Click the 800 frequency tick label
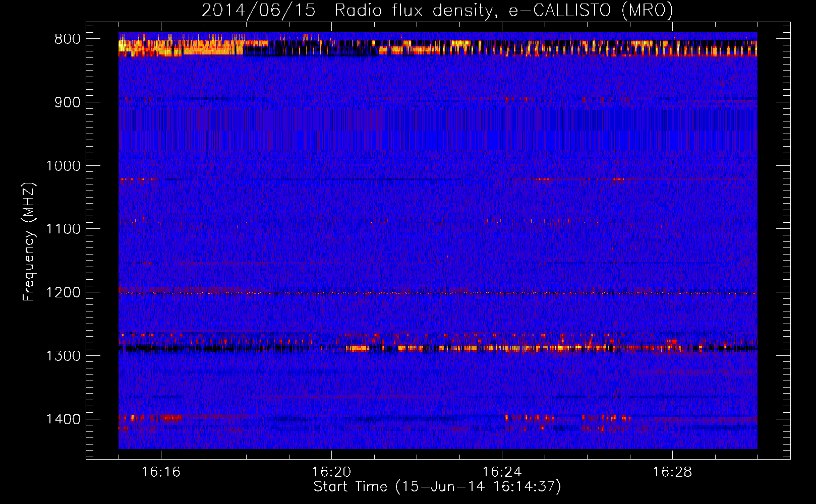This screenshot has width=816, height=504. [68, 39]
